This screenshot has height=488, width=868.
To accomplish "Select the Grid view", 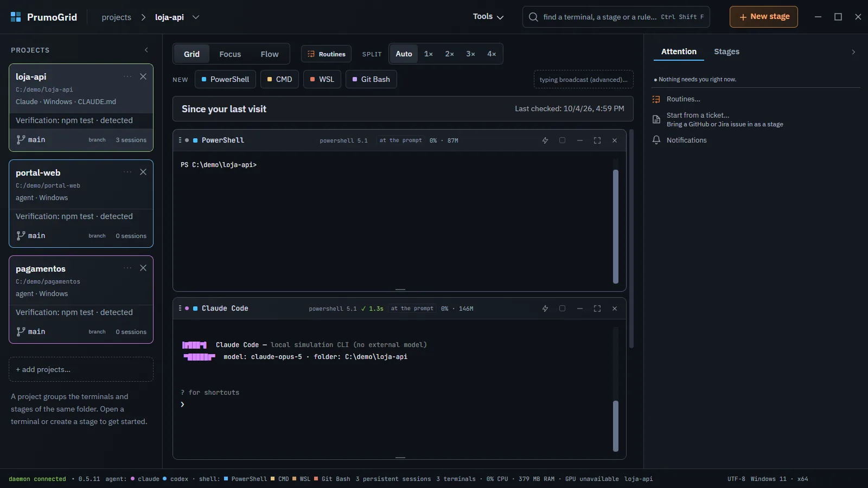I will click(x=192, y=54).
